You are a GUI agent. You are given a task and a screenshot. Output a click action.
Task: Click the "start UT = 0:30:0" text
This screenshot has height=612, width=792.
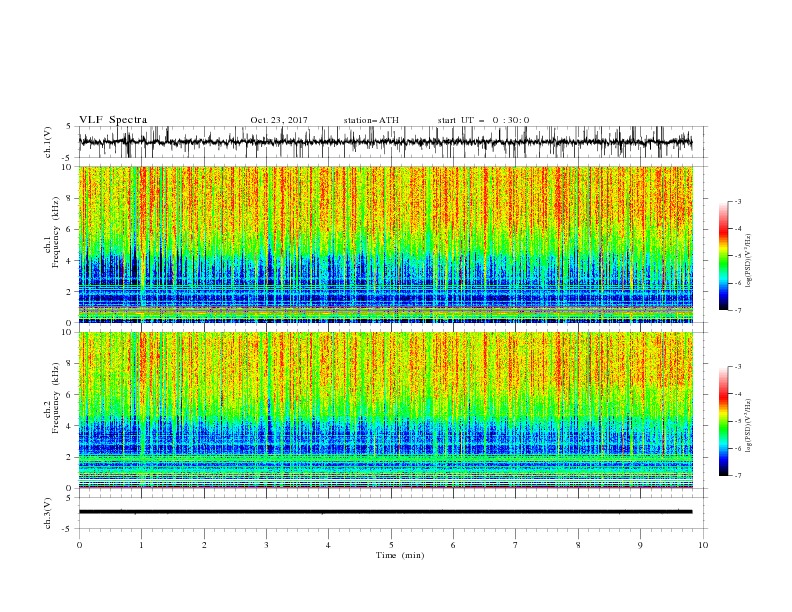click(483, 120)
